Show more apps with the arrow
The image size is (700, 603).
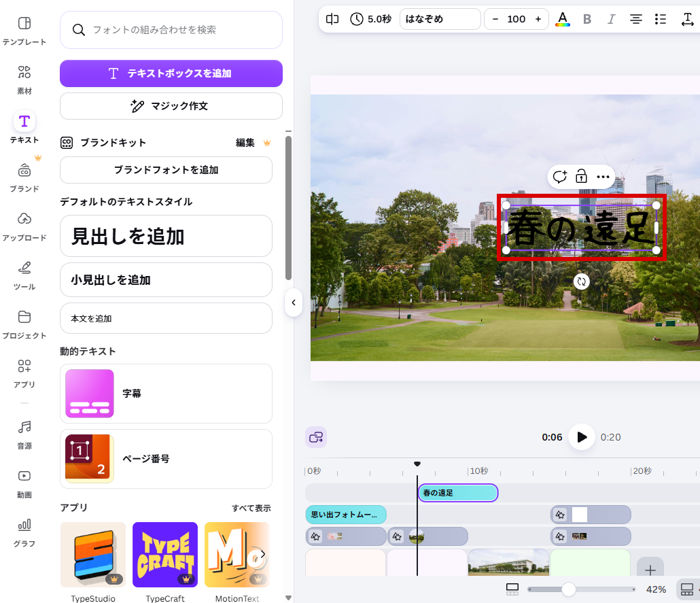pyautogui.click(x=262, y=554)
